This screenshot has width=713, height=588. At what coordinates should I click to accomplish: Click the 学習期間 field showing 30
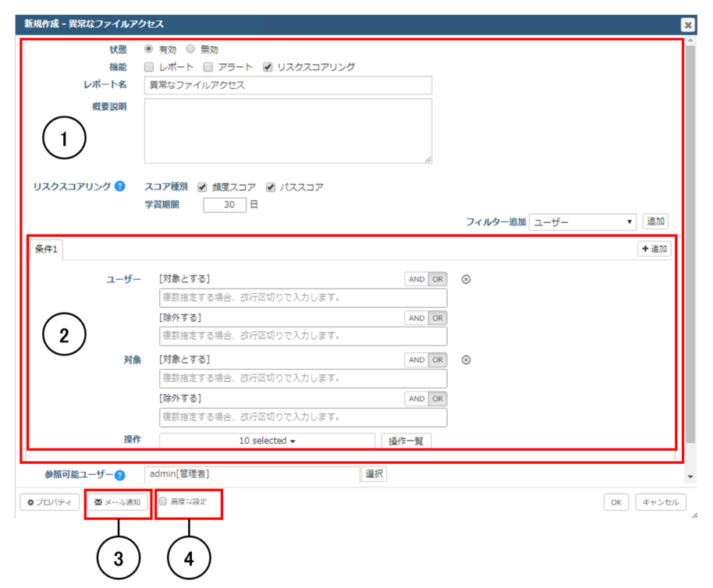[225, 205]
